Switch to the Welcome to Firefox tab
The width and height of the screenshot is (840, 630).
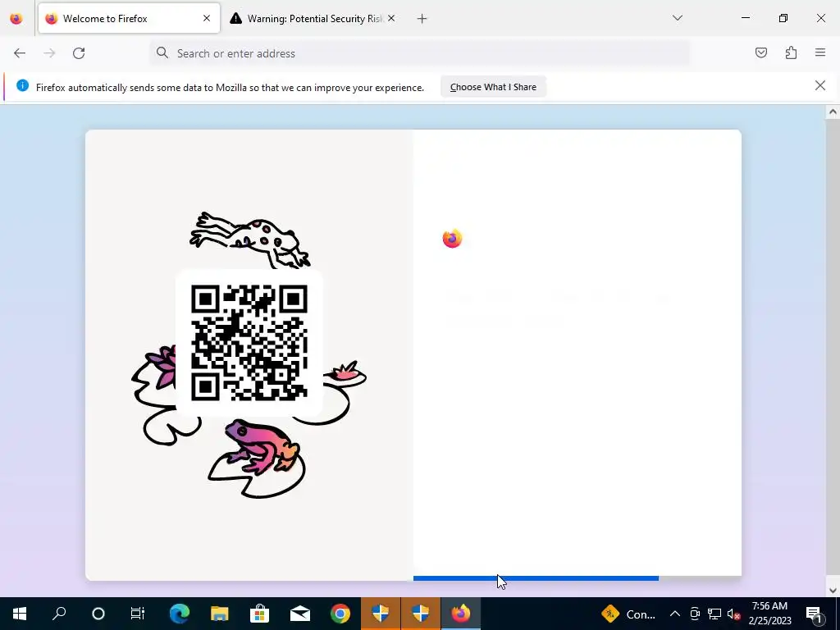[129, 18]
